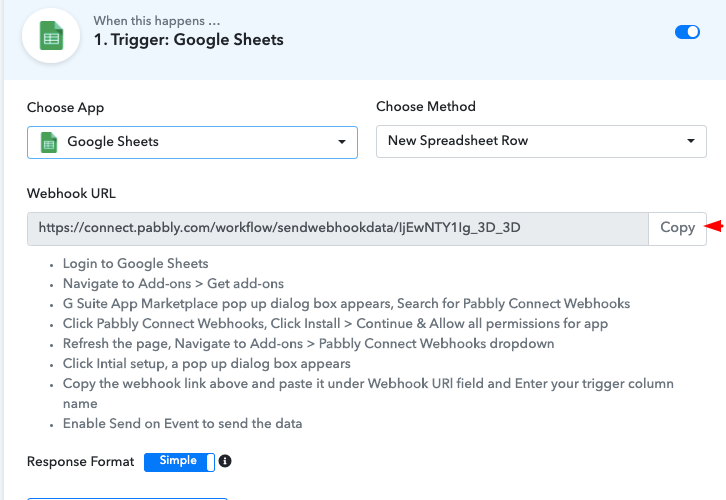
Task: Click the Google Sheets trigger icon in header
Action: coord(51,36)
